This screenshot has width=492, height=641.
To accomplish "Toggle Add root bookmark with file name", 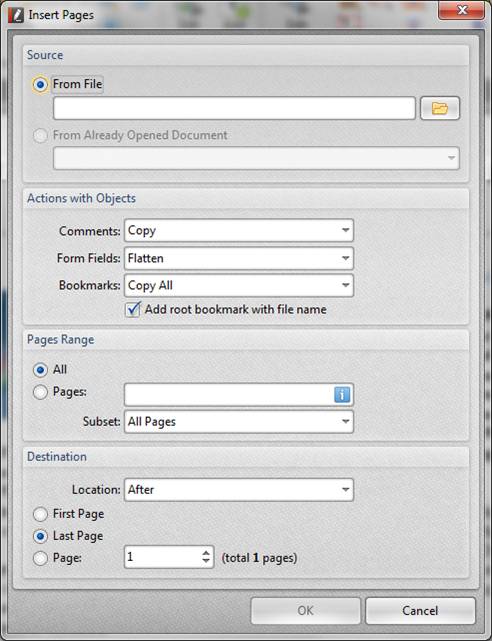I will click(x=132, y=309).
